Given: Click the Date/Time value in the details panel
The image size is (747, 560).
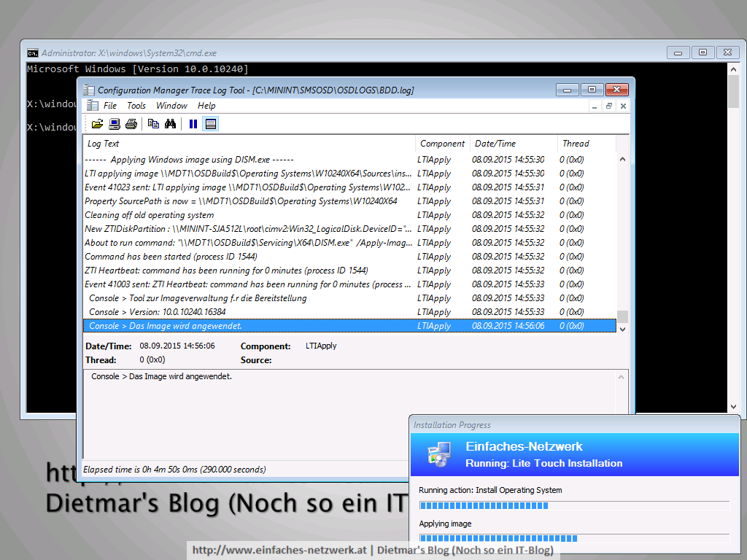Looking at the screenshot, I should point(177,346).
